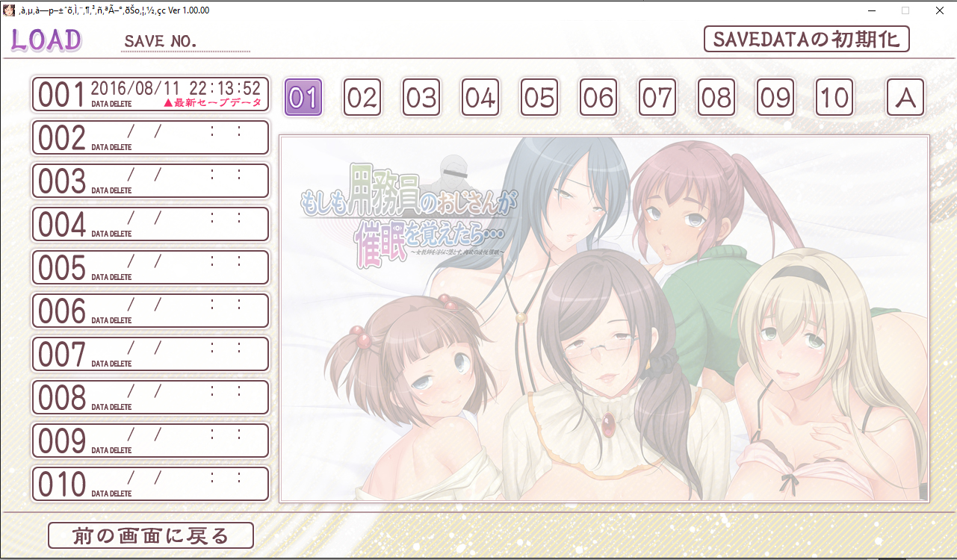Select empty save slot 010
The image size is (957, 560).
(x=150, y=484)
